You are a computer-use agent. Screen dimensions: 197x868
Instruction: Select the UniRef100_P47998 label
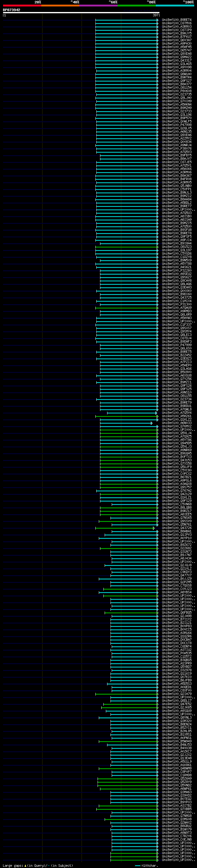point(177,125)
